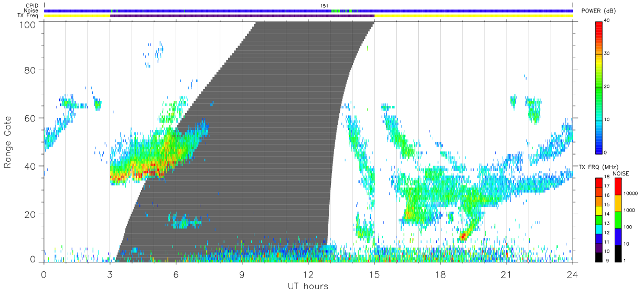
Task: Click the UT hours axis title
Action: [x=307, y=286]
